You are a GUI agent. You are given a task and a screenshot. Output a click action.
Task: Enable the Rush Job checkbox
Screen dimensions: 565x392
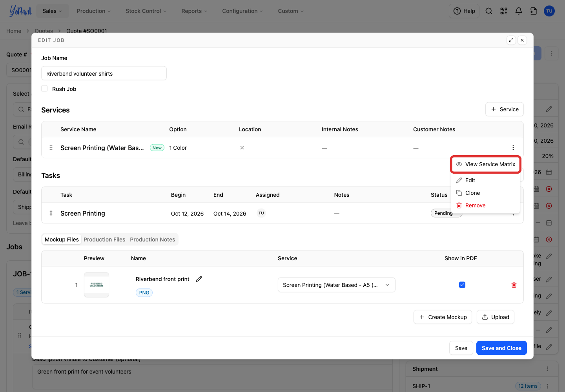(44, 89)
